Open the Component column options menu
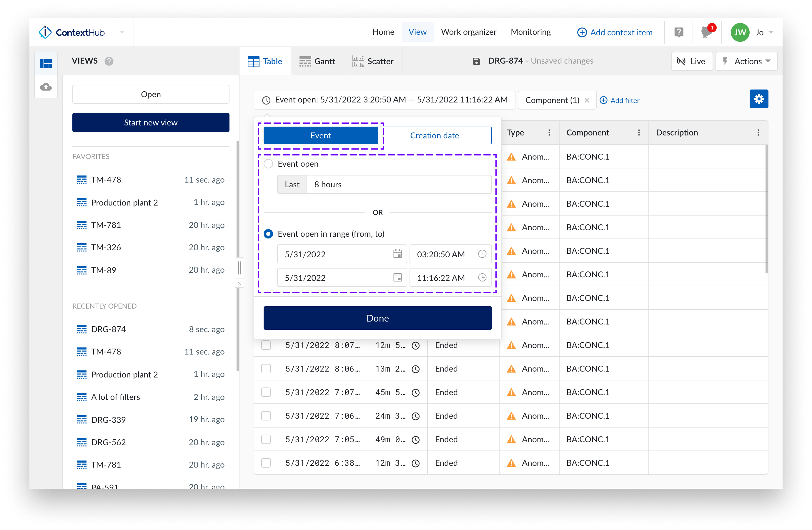 (x=639, y=132)
